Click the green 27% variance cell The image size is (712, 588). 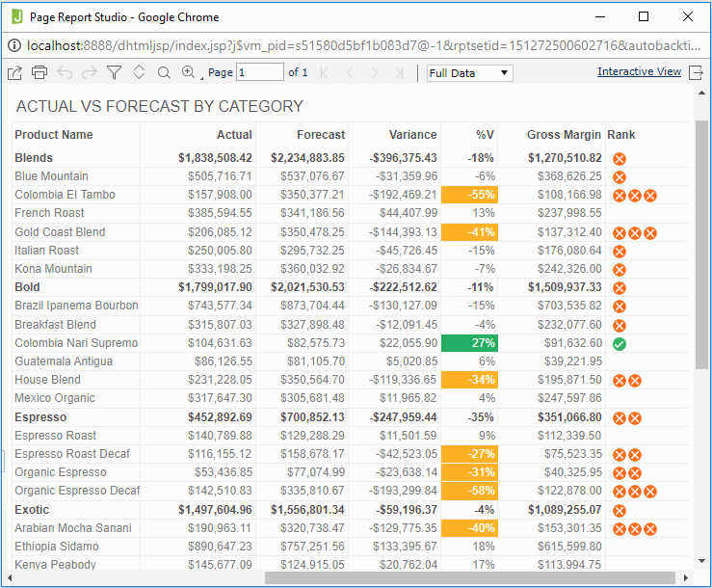(x=469, y=343)
